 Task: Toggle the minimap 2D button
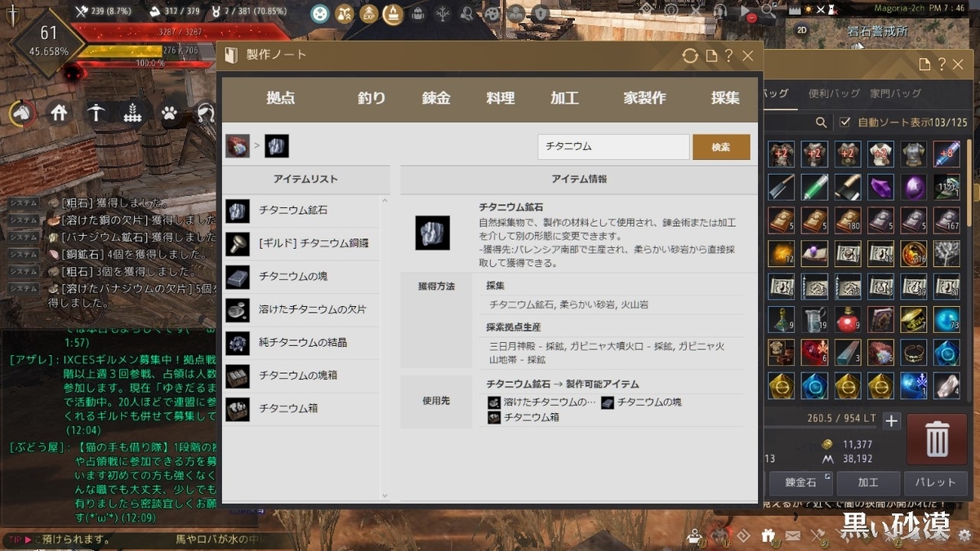(802, 29)
